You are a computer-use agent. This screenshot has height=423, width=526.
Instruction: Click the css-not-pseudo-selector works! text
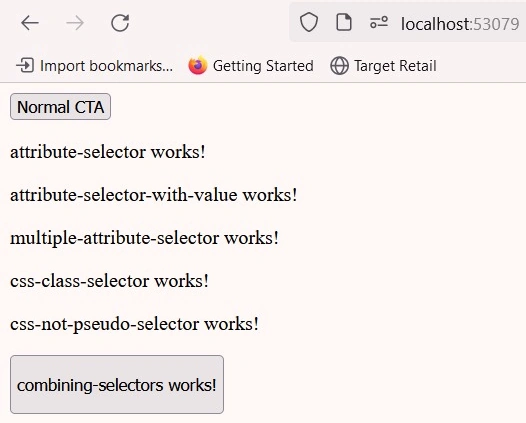135,324
